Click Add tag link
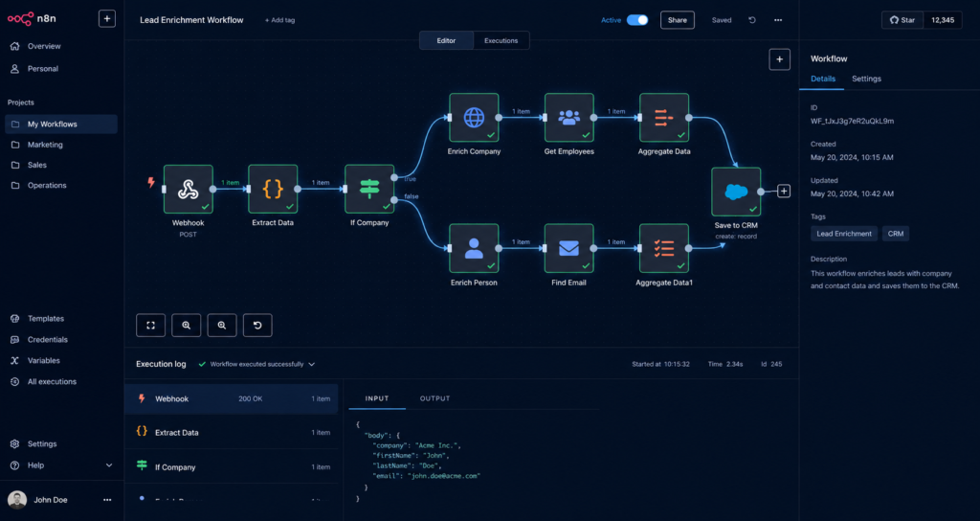 (280, 20)
